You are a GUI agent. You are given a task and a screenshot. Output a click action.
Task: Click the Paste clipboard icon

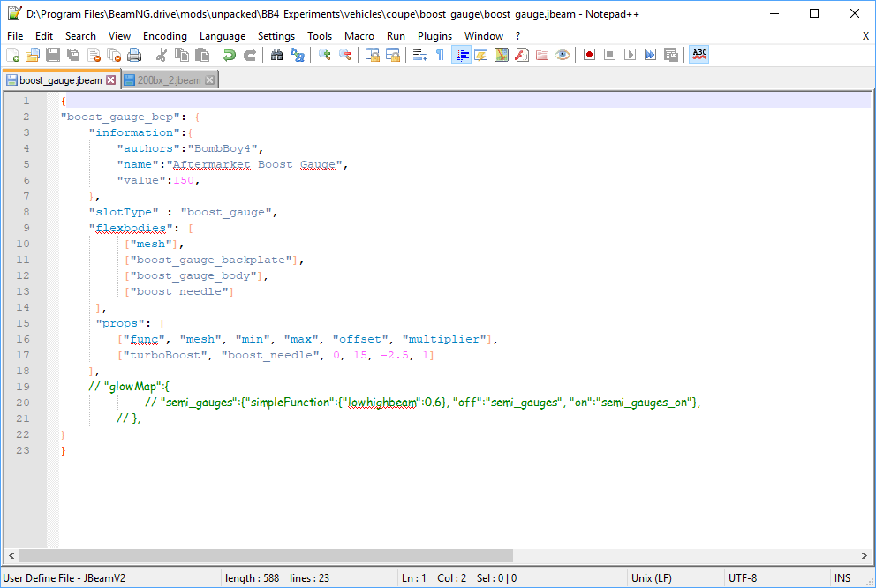pos(202,55)
